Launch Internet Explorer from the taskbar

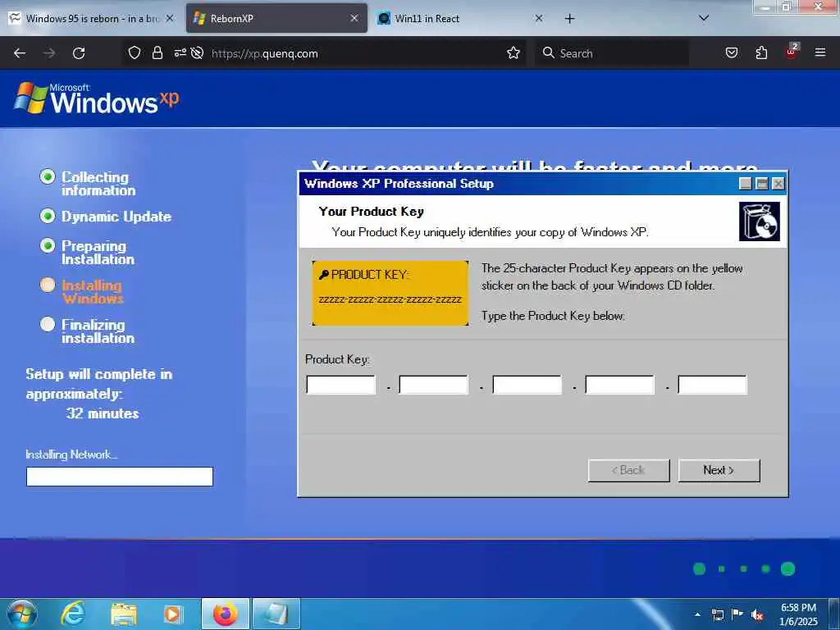click(72, 614)
